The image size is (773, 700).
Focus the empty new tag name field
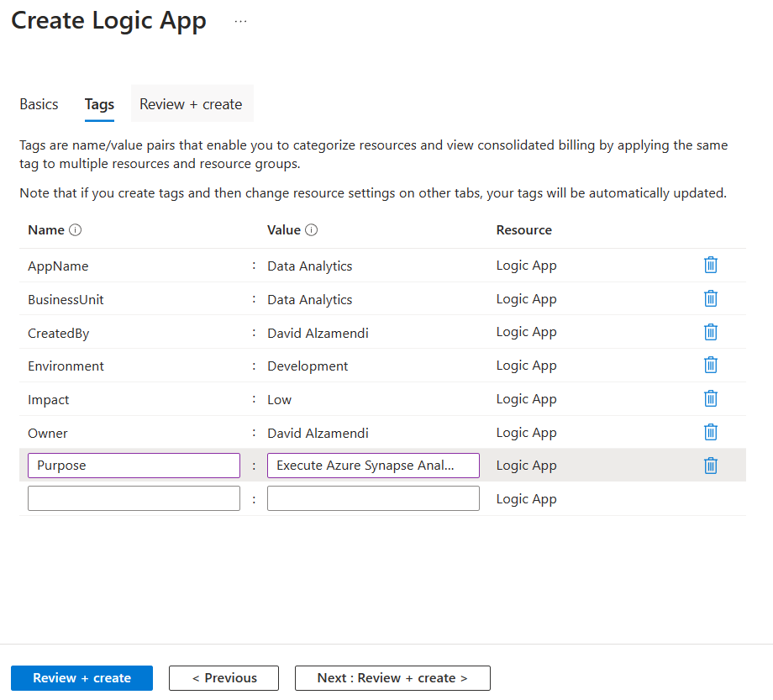(x=134, y=498)
